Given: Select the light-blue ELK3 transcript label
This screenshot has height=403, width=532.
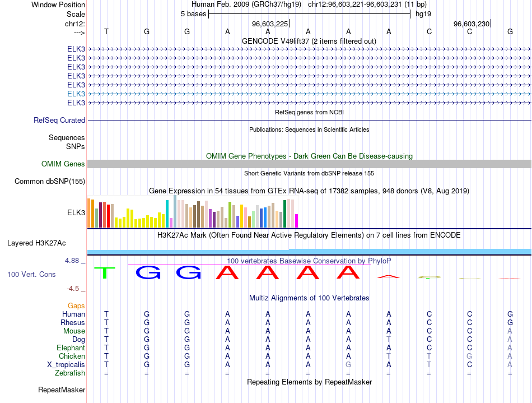Looking at the screenshot, I should click(76, 94).
